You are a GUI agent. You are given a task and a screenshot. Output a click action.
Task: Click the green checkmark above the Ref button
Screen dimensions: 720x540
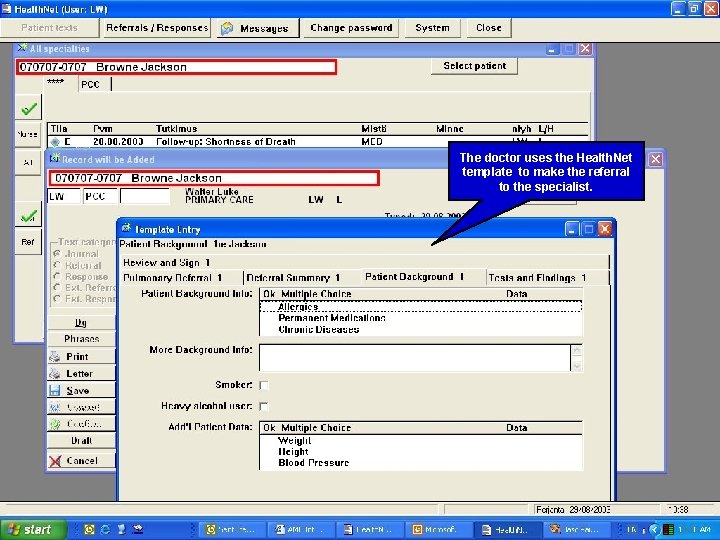tap(29, 215)
